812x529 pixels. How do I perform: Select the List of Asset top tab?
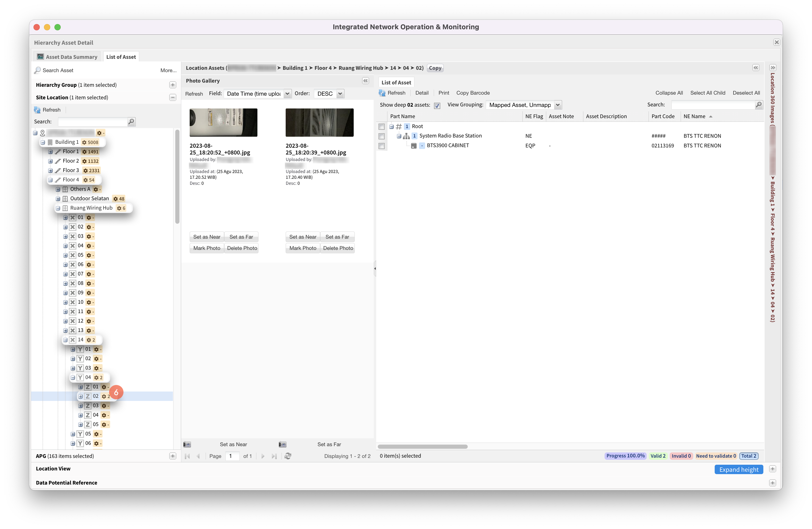tap(121, 56)
